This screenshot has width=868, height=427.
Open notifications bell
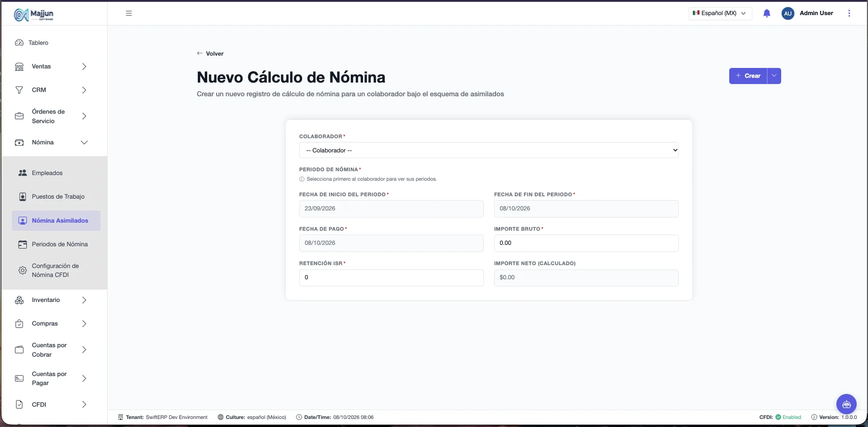767,13
